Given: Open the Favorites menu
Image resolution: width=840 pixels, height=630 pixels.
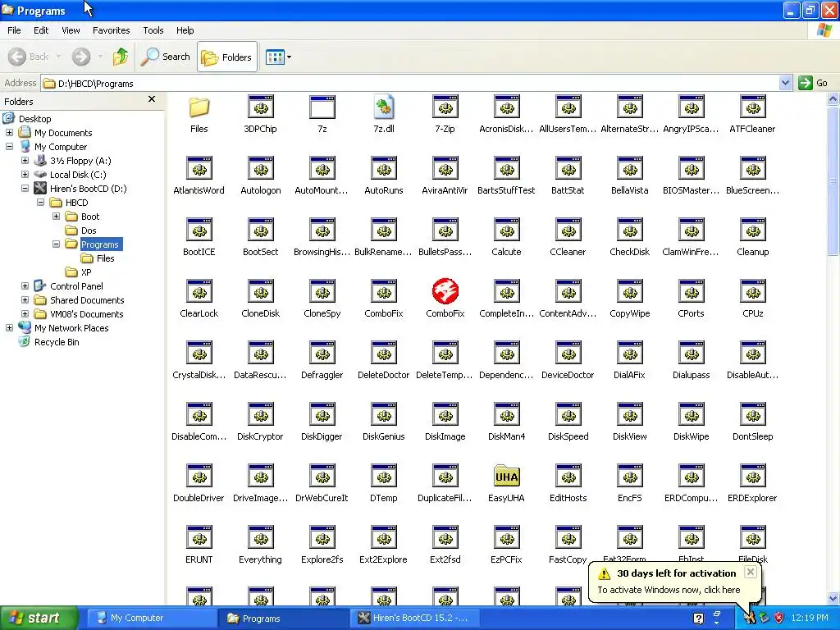Looking at the screenshot, I should point(111,30).
